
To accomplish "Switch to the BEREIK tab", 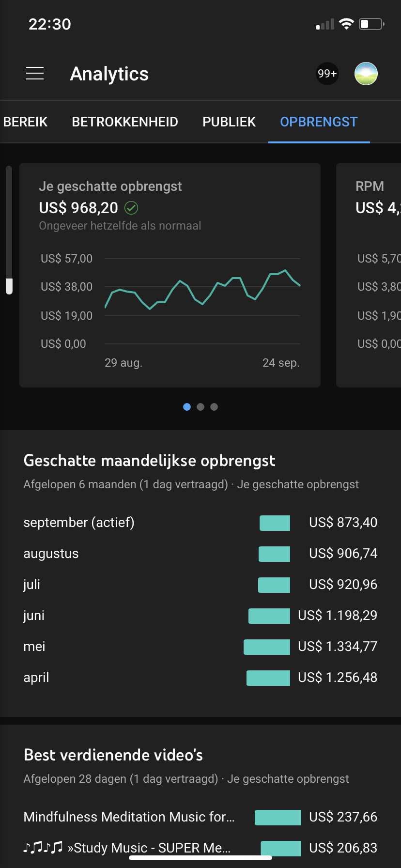I will point(25,122).
